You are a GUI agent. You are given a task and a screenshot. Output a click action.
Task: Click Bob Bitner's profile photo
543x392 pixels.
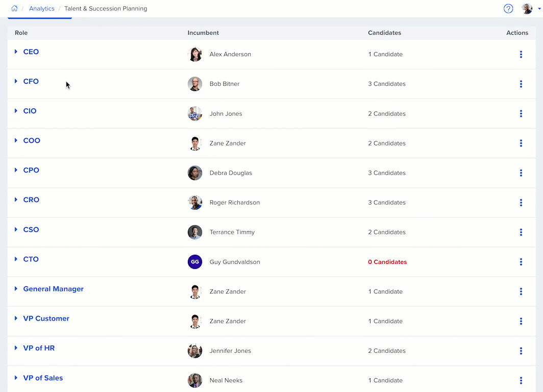click(x=195, y=84)
